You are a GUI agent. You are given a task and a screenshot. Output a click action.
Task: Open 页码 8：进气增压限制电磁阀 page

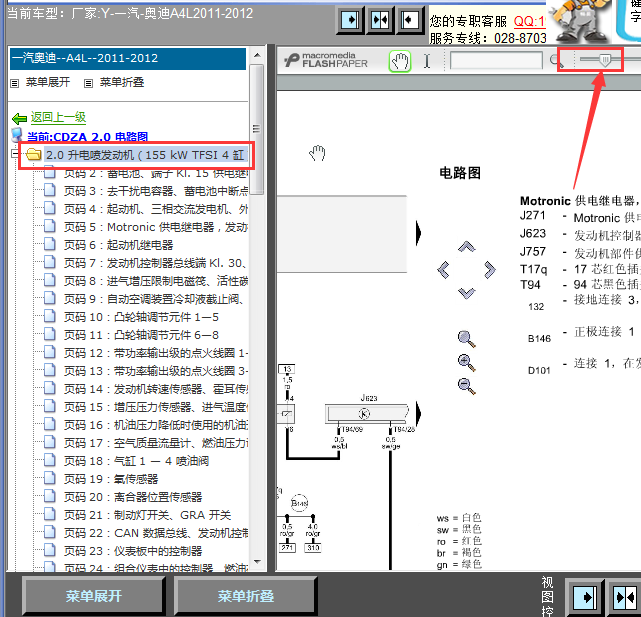click(x=157, y=281)
